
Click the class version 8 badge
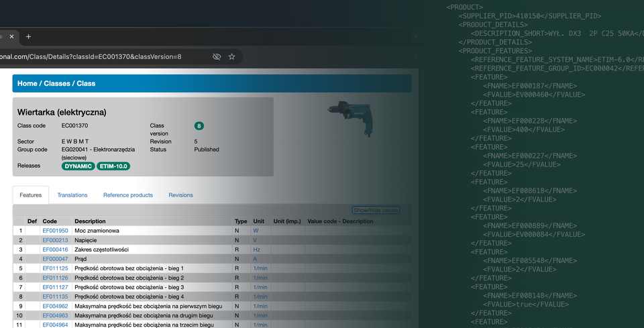pos(199,126)
